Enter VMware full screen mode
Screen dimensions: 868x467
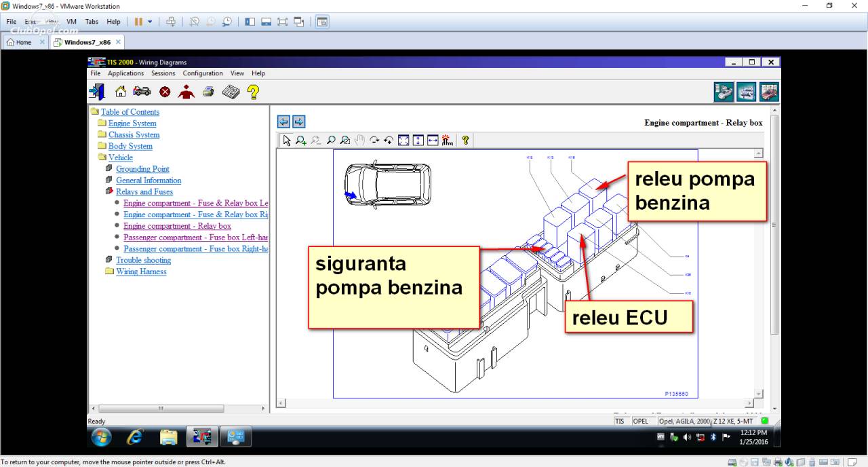(283, 22)
